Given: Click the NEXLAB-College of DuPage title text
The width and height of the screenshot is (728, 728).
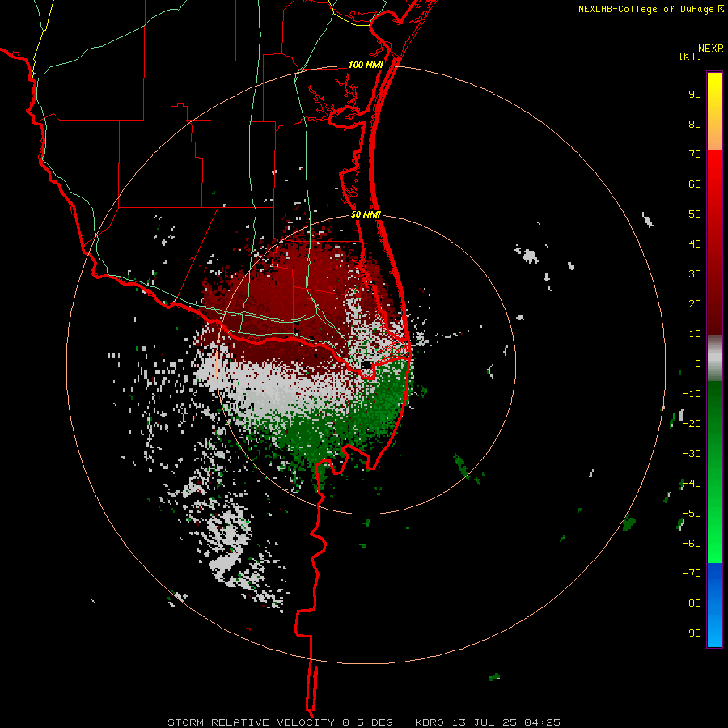Looking at the screenshot, I should tap(645, 9).
